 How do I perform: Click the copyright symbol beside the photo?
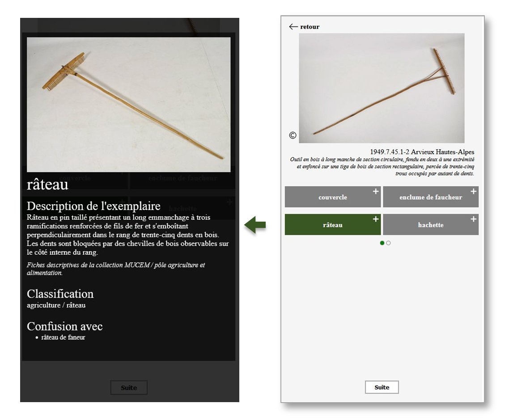[x=293, y=135]
